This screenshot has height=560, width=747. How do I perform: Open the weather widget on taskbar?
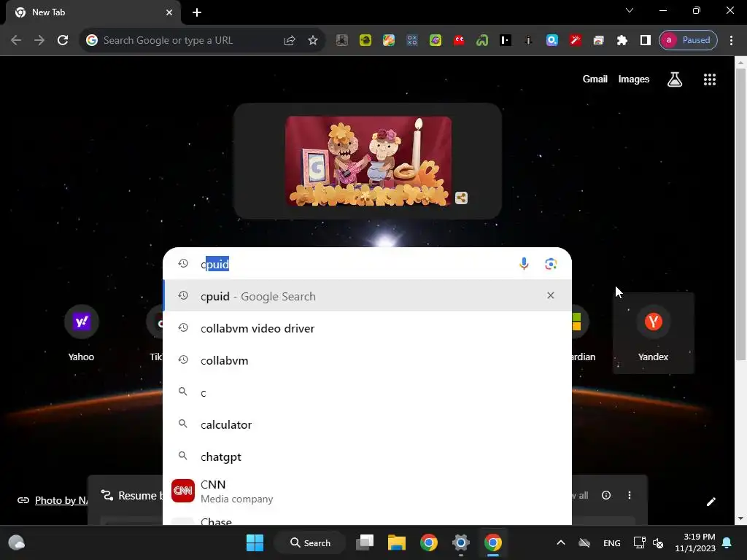(16, 542)
